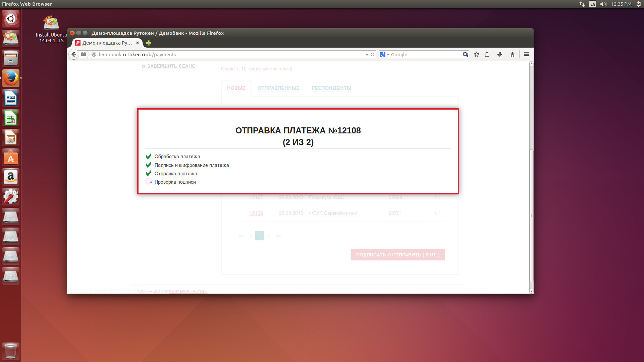644x362 pixels.
Task: Expand the address bar autocomplete dropdown
Action: click(x=367, y=54)
